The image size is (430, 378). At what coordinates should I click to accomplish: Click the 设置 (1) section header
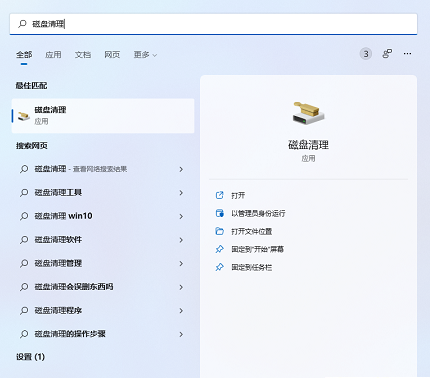tap(30, 357)
